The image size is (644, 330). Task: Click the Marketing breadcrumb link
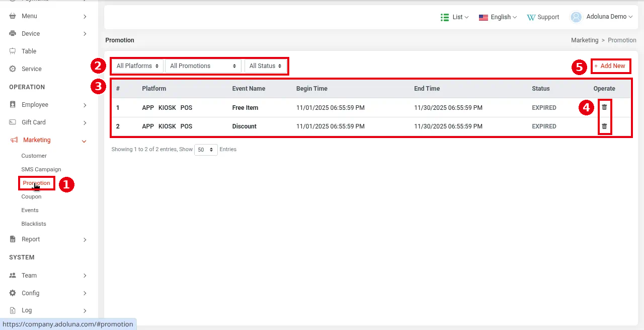[x=585, y=40]
